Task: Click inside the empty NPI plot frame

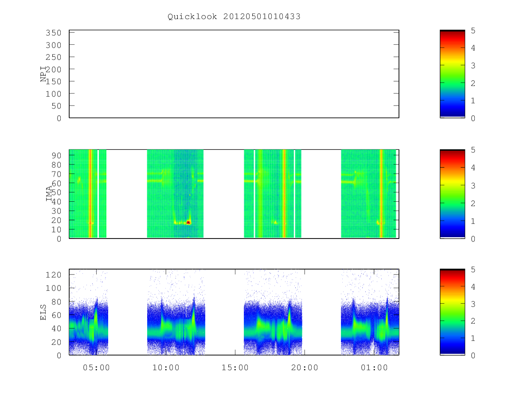Action: coord(234,74)
